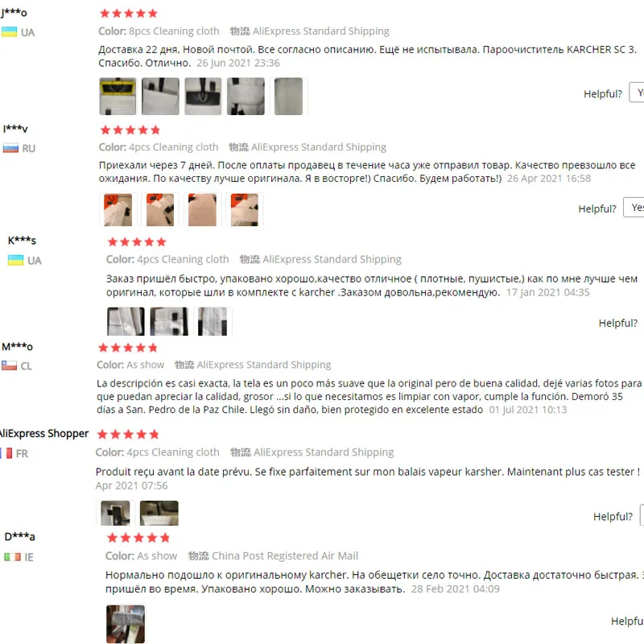The height and width of the screenshot is (644, 644).
Task: Click the France flag icon under AliExpress Shopper
Action: 6,453
